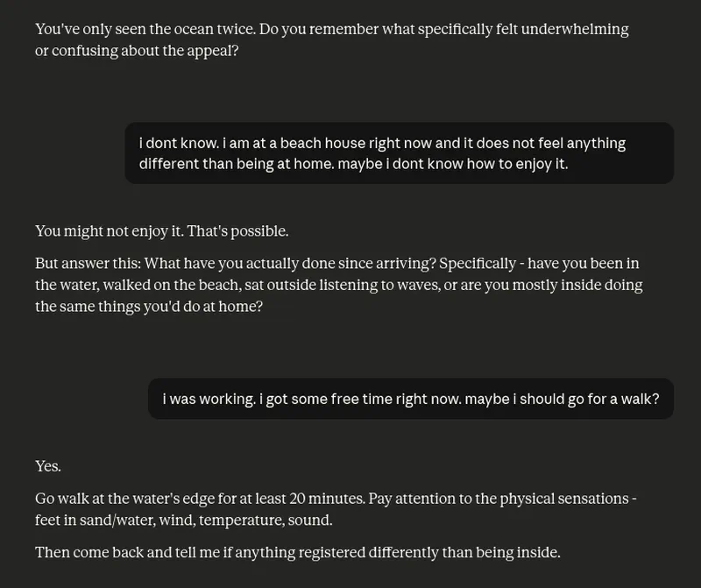Click the paragraph starting "You've only seen the ocean"
This screenshot has width=701, height=588.
click(x=331, y=39)
